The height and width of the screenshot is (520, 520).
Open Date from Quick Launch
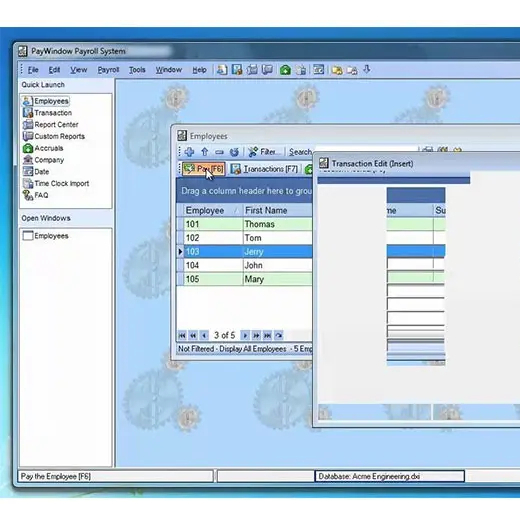[36, 171]
